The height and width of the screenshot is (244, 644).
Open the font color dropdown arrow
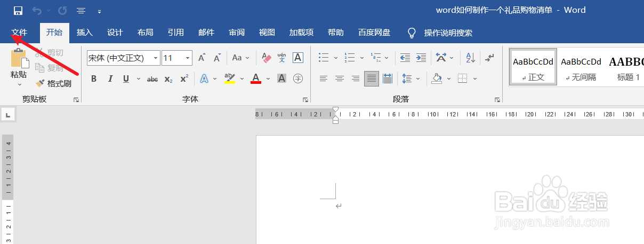(x=268, y=79)
